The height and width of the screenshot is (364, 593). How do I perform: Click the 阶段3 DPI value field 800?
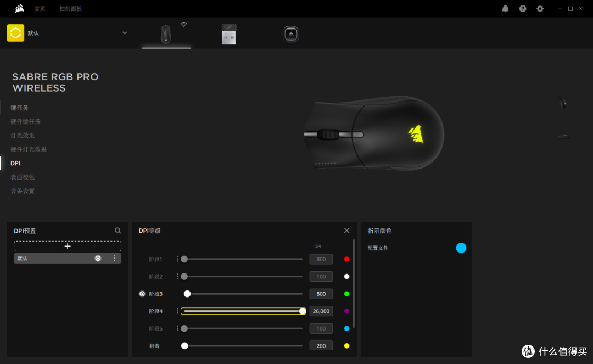tap(321, 294)
